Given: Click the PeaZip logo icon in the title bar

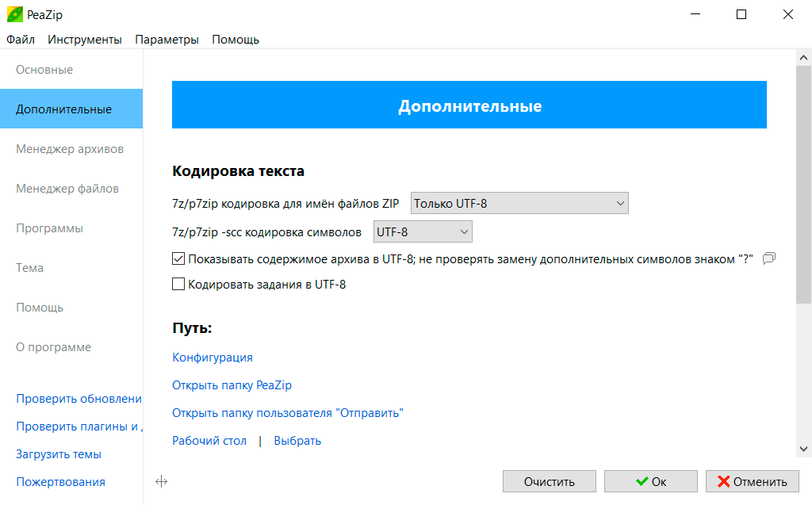Looking at the screenshot, I should (x=14, y=14).
